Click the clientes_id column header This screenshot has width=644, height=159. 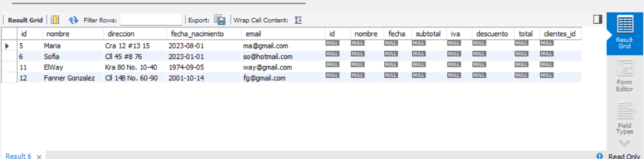coord(560,34)
